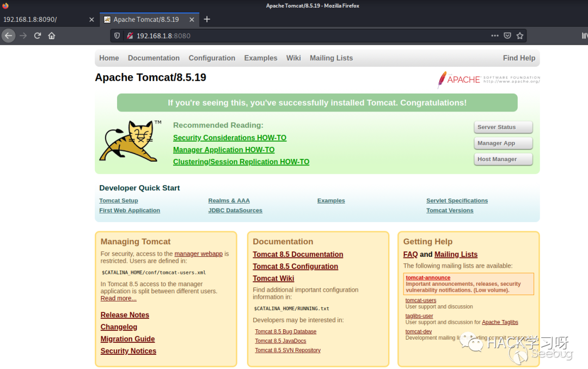588x369 pixels.
Task: Open the Servlet Specifications link
Action: pyautogui.click(x=457, y=201)
